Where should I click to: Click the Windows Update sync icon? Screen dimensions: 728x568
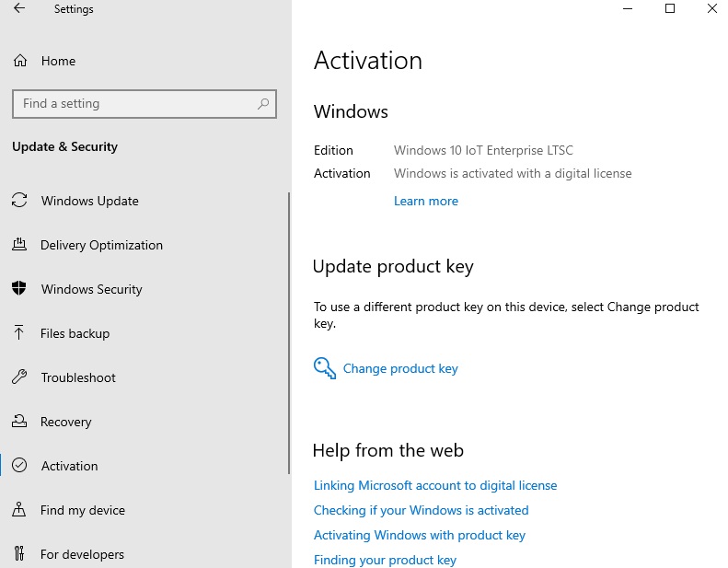coord(19,201)
